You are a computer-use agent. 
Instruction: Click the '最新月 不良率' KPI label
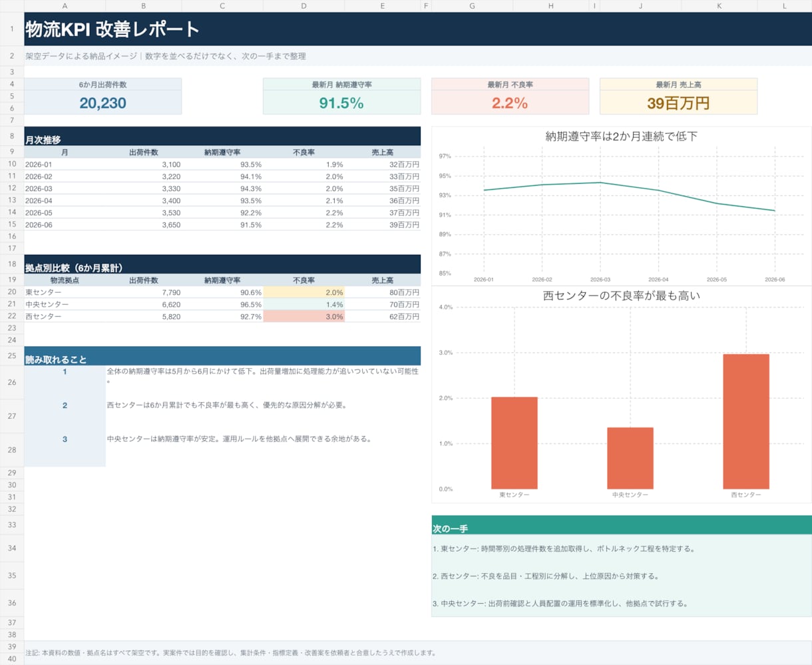[x=510, y=85]
